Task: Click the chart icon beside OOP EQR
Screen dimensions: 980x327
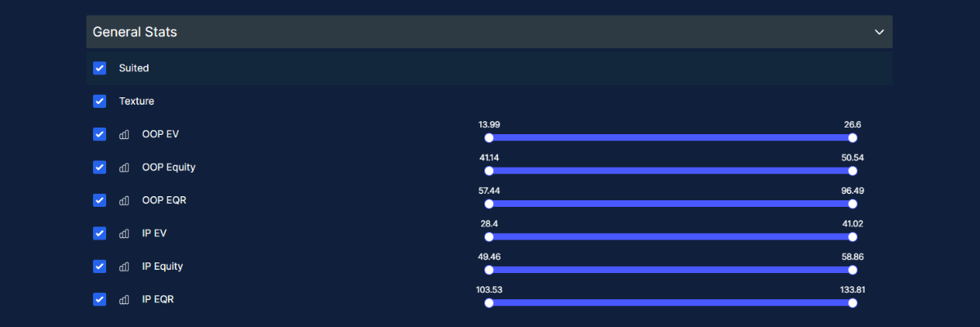Action: 125,200
